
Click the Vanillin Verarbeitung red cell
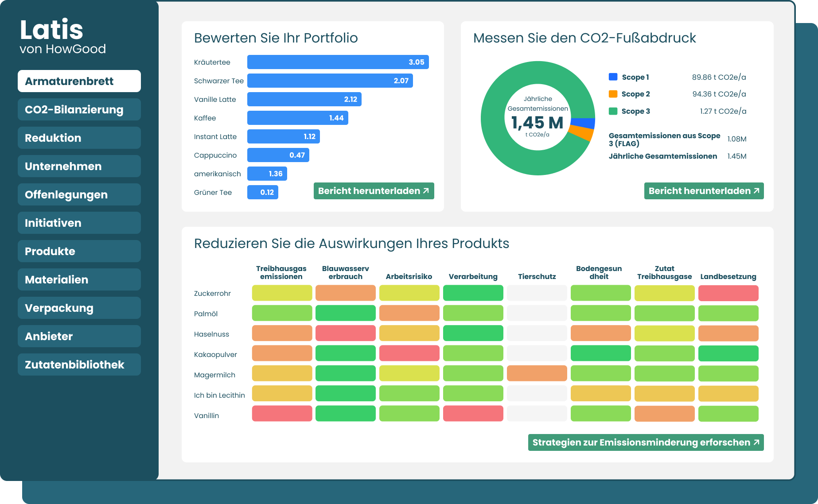pyautogui.click(x=473, y=414)
